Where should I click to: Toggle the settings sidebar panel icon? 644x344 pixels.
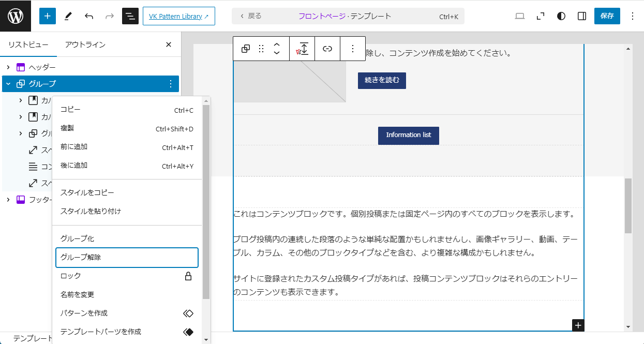tap(582, 16)
